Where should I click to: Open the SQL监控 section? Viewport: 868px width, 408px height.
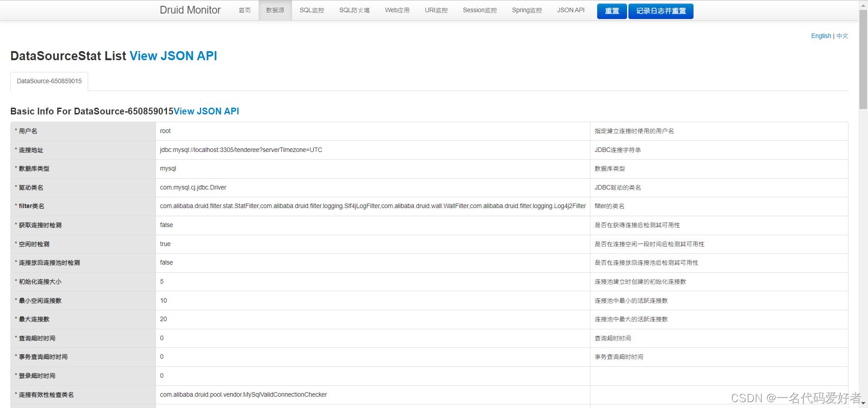point(311,10)
